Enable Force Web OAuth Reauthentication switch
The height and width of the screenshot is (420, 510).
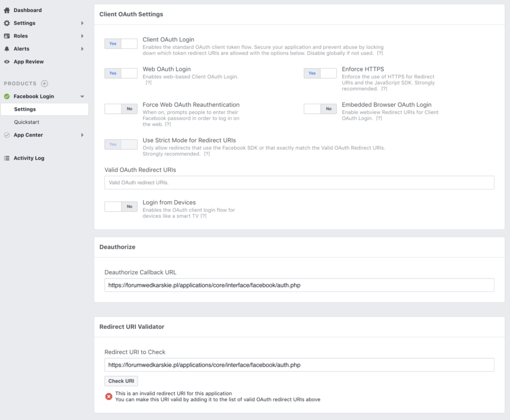click(x=121, y=109)
